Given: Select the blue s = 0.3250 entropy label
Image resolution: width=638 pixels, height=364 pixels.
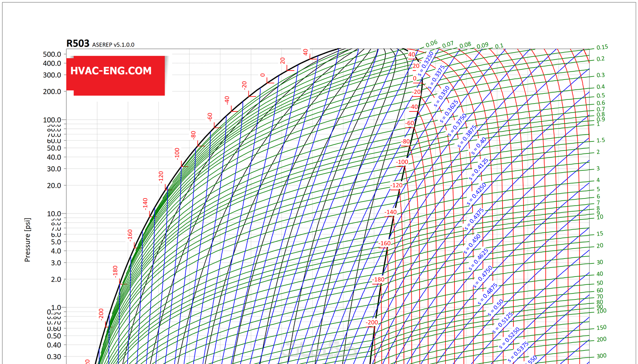Looking at the screenshot, I should coord(426,63).
